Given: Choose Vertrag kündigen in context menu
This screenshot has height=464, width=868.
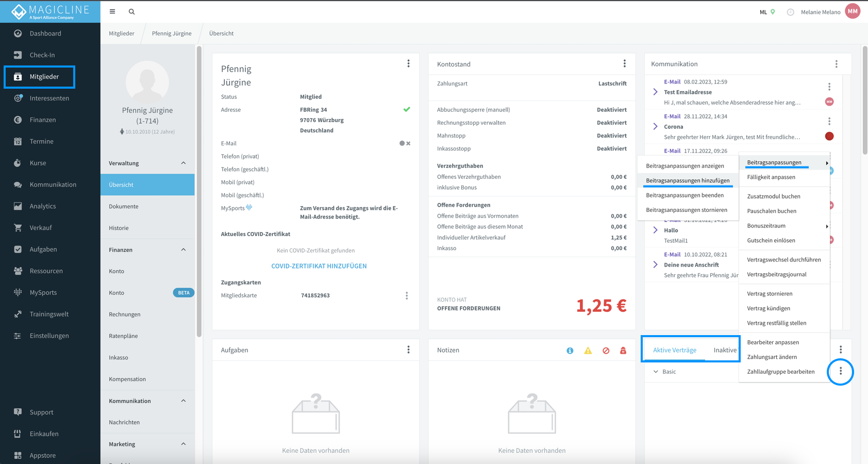Looking at the screenshot, I should pos(768,308).
